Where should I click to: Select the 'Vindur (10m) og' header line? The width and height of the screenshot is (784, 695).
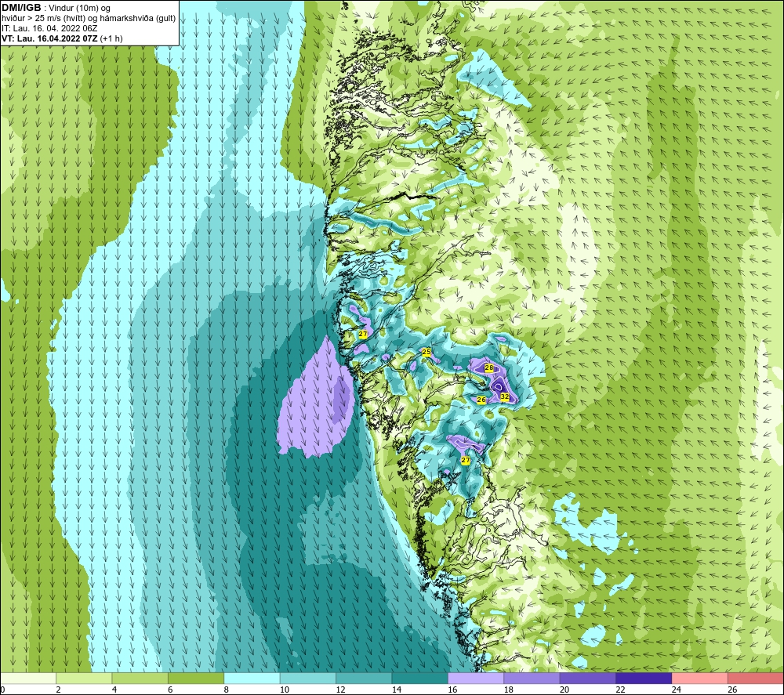[79, 9]
